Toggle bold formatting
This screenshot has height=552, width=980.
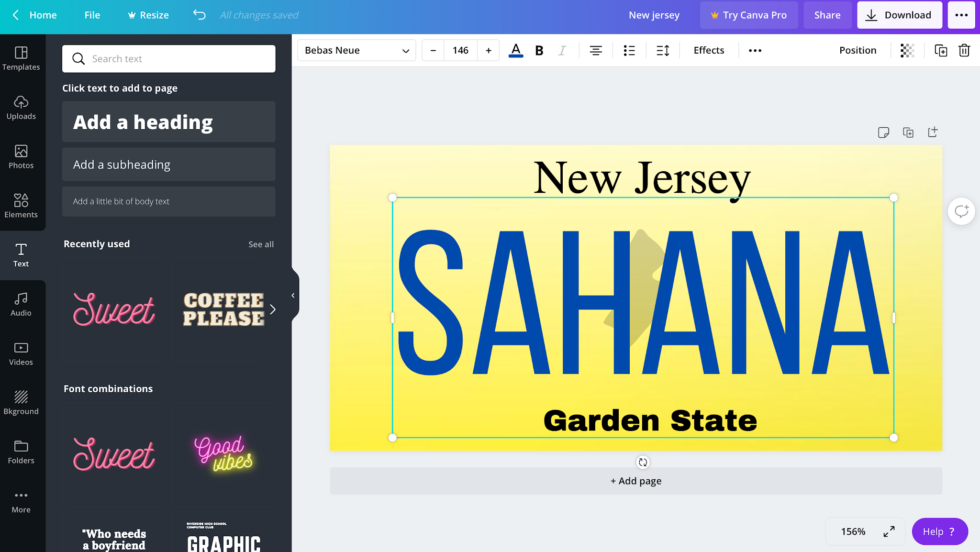click(539, 50)
